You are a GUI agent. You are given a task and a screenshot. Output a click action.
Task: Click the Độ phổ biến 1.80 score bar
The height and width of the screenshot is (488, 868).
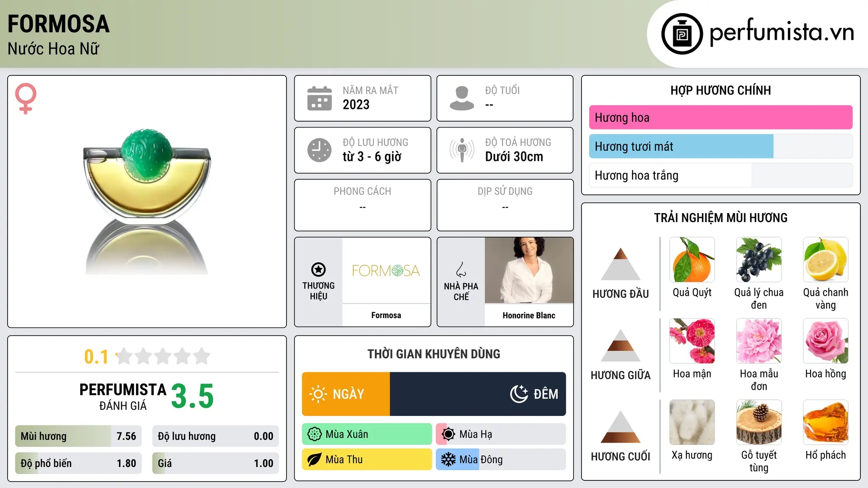78,463
